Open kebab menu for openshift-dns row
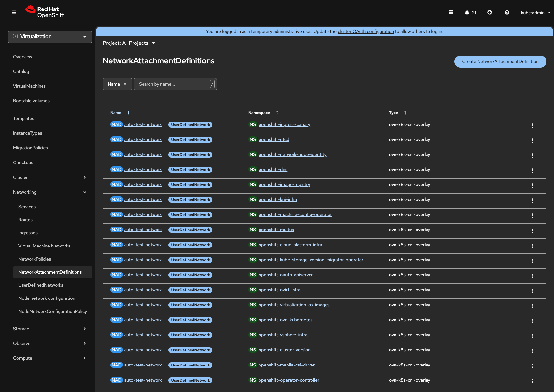The width and height of the screenshot is (554, 392). (532, 171)
